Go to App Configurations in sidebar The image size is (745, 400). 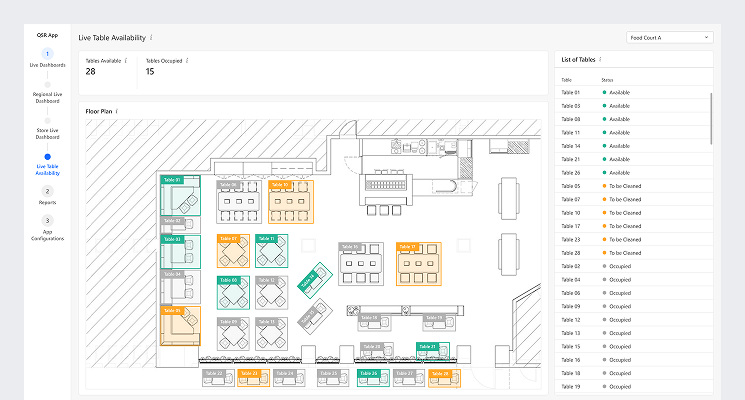coord(48,235)
